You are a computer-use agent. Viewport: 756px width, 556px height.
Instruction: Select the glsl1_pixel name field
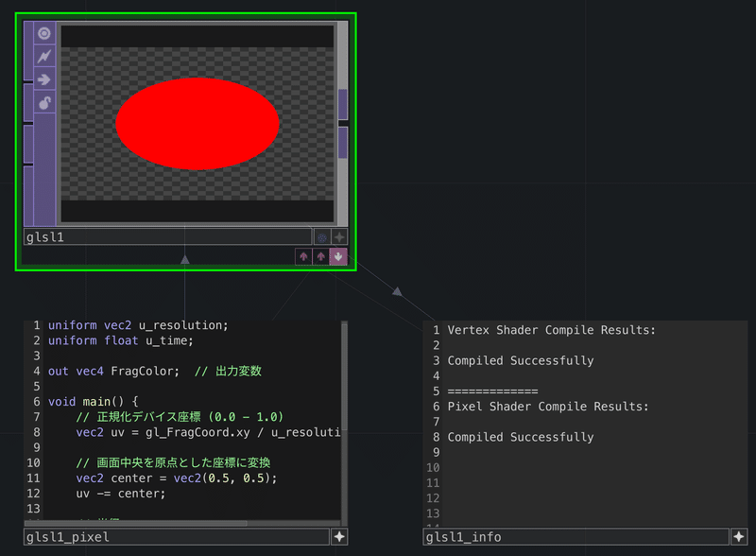coord(177,537)
